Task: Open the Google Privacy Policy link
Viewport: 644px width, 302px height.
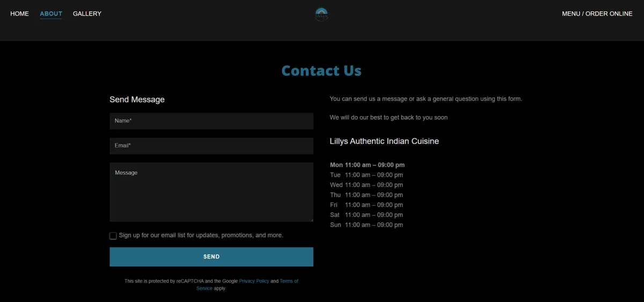Action: (x=254, y=281)
